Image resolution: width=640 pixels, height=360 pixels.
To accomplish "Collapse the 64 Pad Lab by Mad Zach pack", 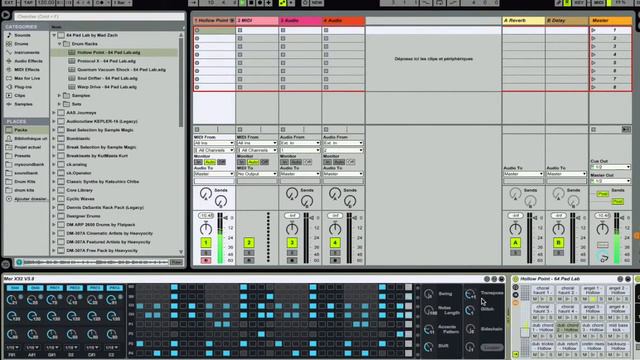I will pyautogui.click(x=54, y=35).
